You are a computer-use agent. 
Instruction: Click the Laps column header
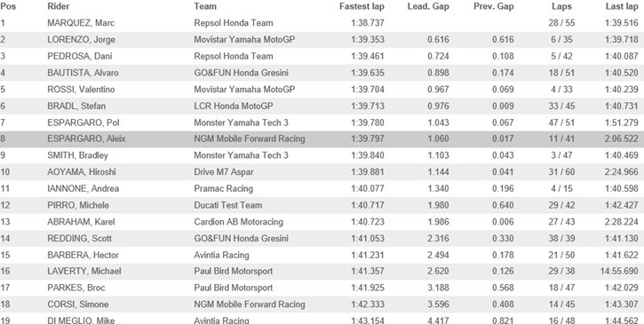[x=561, y=6]
